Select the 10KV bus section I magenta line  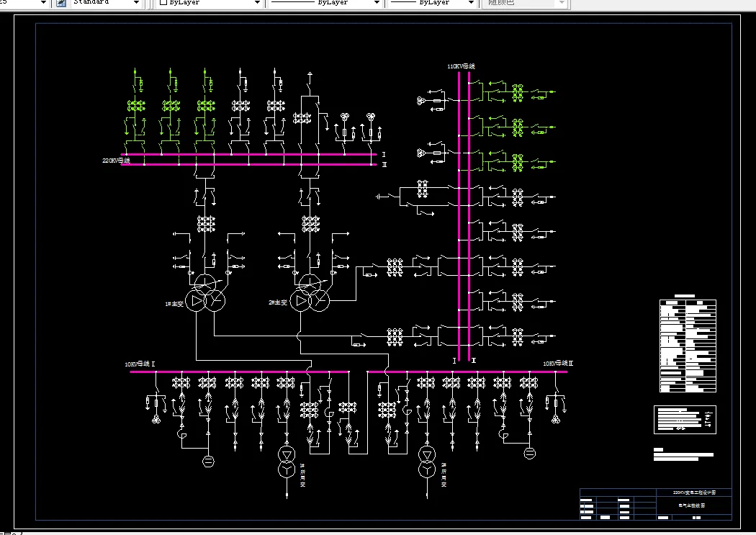click(x=240, y=372)
